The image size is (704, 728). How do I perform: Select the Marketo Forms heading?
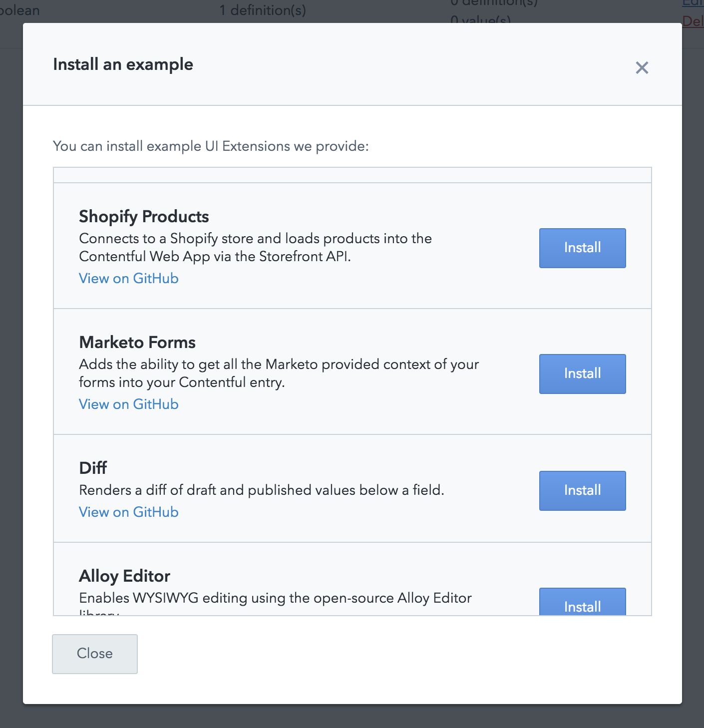(137, 343)
